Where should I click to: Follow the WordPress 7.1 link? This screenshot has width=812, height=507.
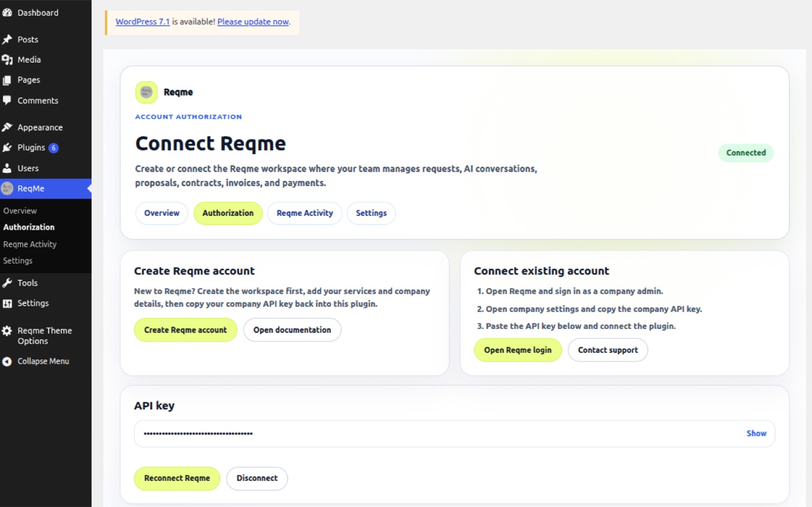point(143,21)
